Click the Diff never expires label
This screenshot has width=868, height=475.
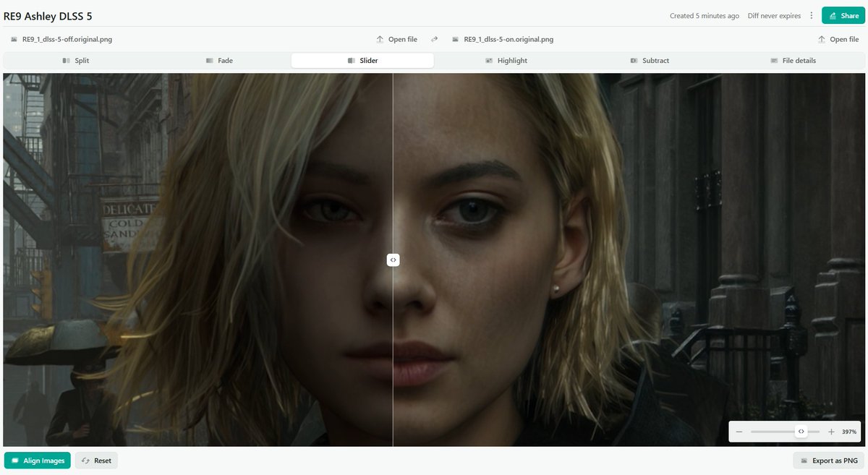775,16
